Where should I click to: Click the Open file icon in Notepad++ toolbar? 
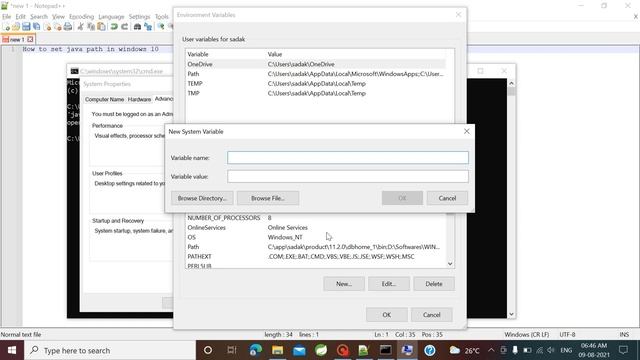tap(16, 27)
